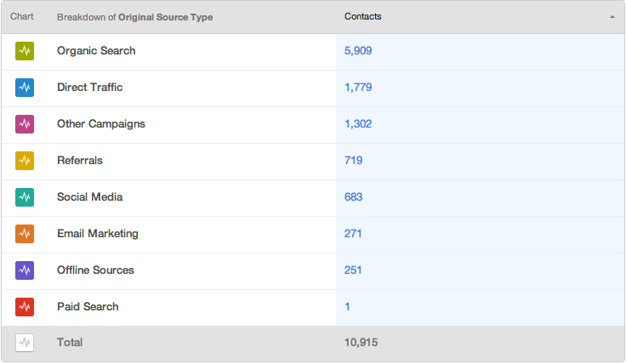Screen dimensions: 626x364
Task: Select the Organic Search row label
Action: click(x=96, y=51)
